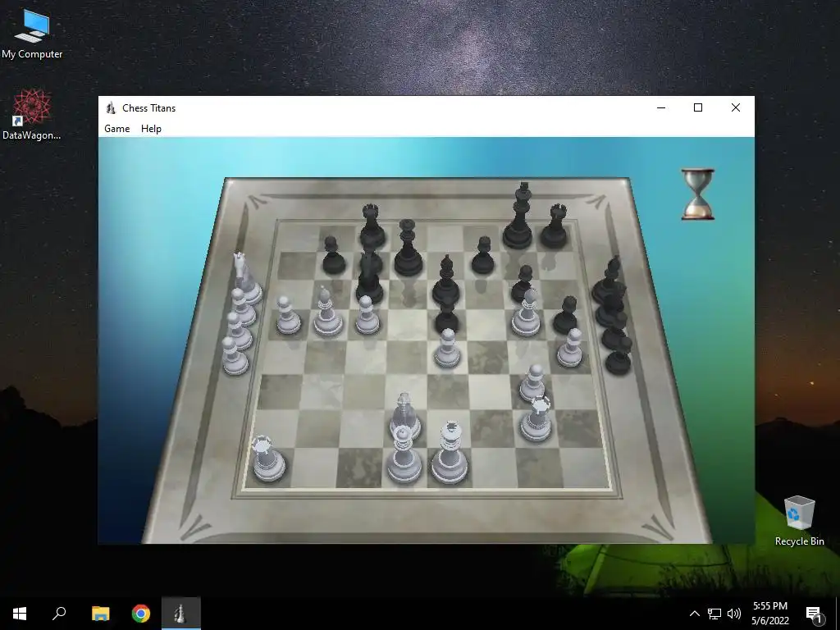The image size is (840, 630).
Task: Click the black queen on the board
Action: [x=409, y=248]
